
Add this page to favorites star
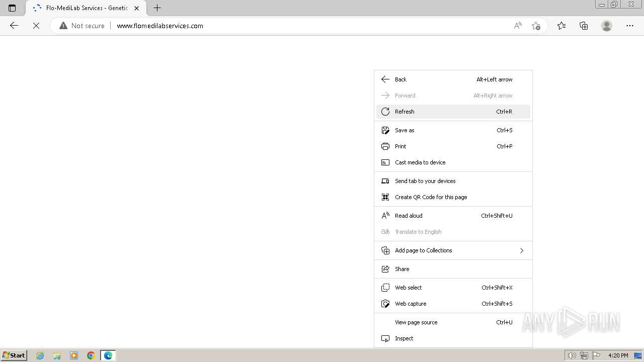[536, 26]
